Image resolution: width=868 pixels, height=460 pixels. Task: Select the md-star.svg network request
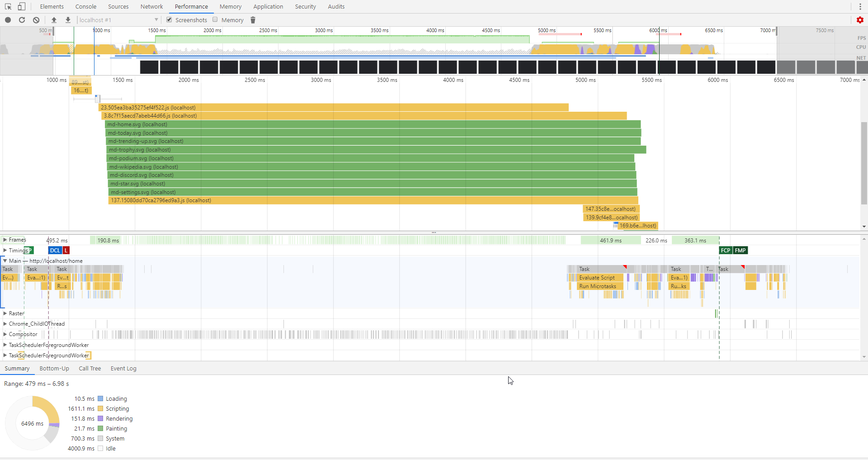373,184
